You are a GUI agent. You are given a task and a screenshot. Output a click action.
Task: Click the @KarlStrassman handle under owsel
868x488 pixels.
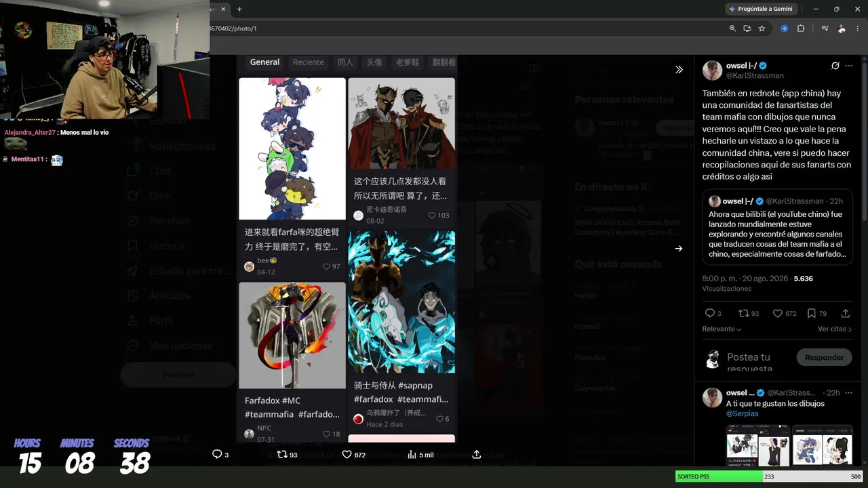755,76
